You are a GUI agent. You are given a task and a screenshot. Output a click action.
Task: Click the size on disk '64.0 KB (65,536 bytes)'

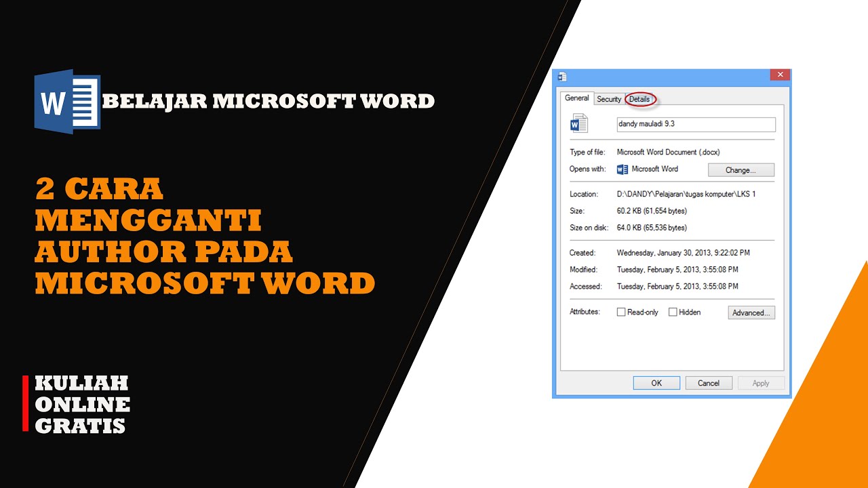[652, 228]
